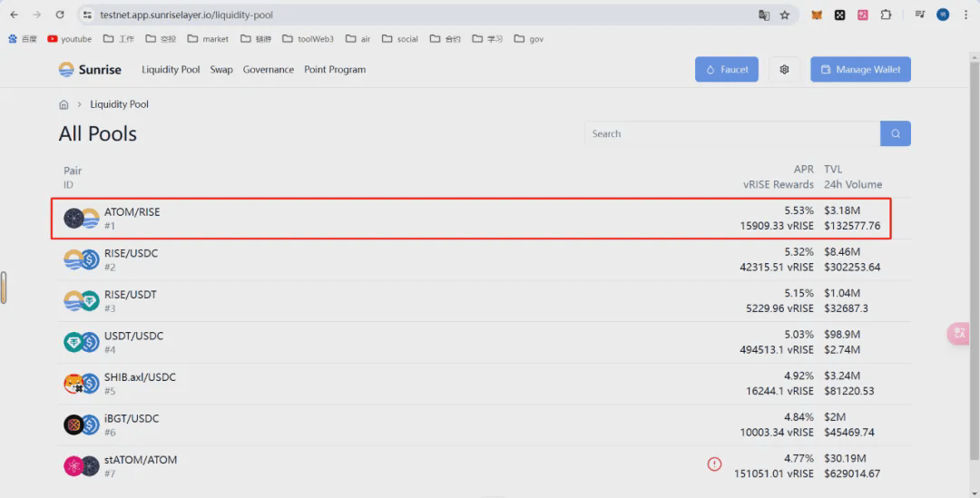Click the TVL column header
Image resolution: width=980 pixels, height=498 pixels.
833,170
